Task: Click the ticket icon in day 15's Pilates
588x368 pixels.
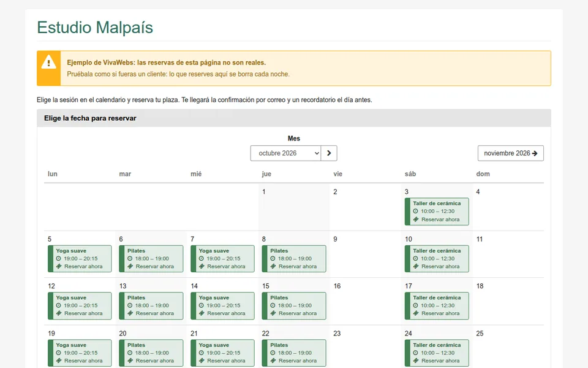Action: pyautogui.click(x=273, y=313)
